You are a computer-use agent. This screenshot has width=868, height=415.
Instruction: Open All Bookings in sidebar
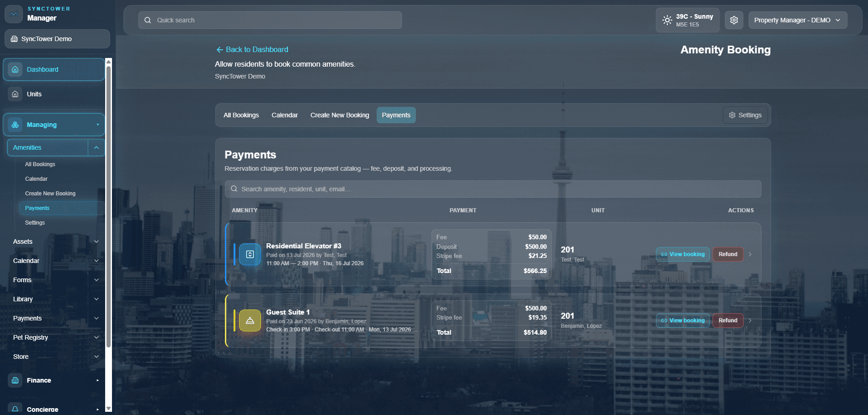(x=40, y=164)
